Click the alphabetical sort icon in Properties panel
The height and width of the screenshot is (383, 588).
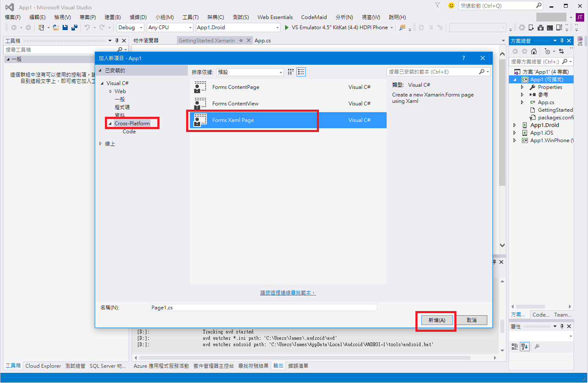point(525,347)
